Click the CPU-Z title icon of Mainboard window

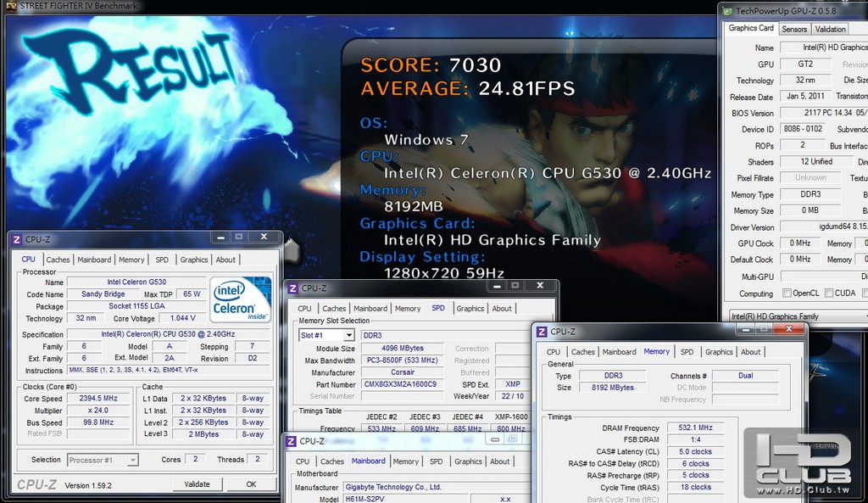pyautogui.click(x=292, y=441)
